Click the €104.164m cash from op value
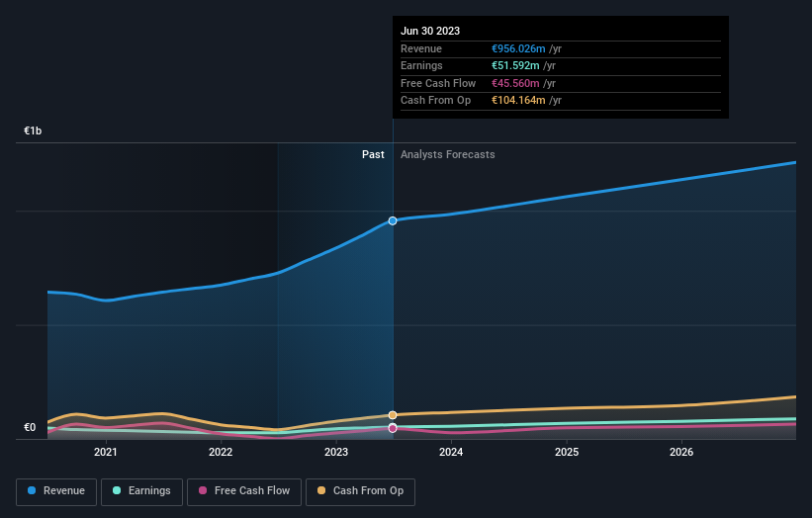 (518, 101)
